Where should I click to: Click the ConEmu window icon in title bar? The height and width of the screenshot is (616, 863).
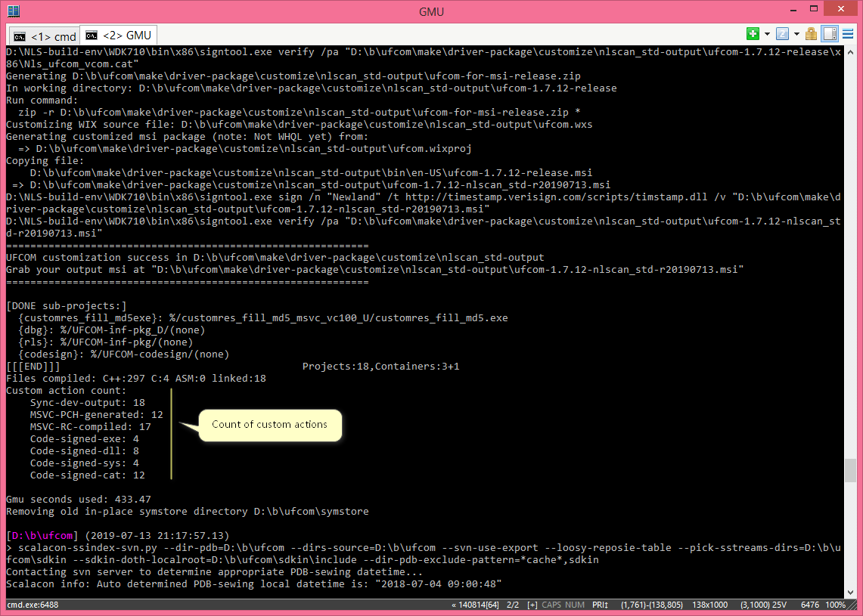(x=14, y=11)
